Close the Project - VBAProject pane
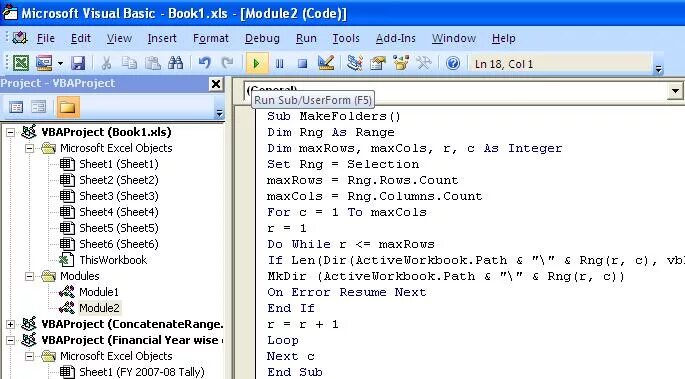The height and width of the screenshot is (379, 685). tap(216, 84)
